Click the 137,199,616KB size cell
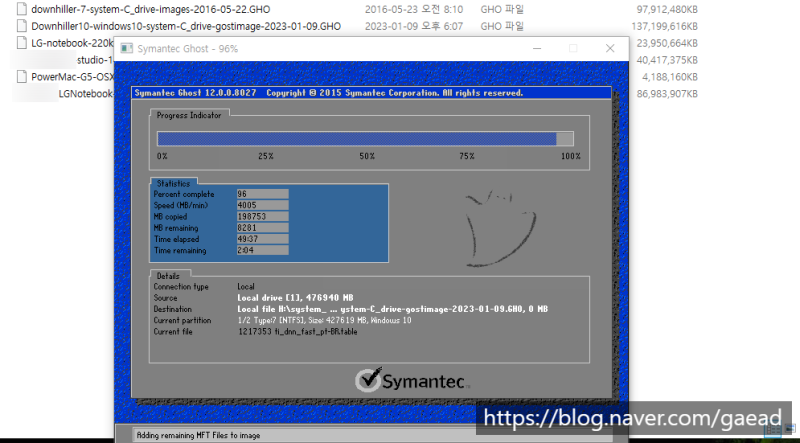Viewport: 800px width, 443px height. point(664,26)
